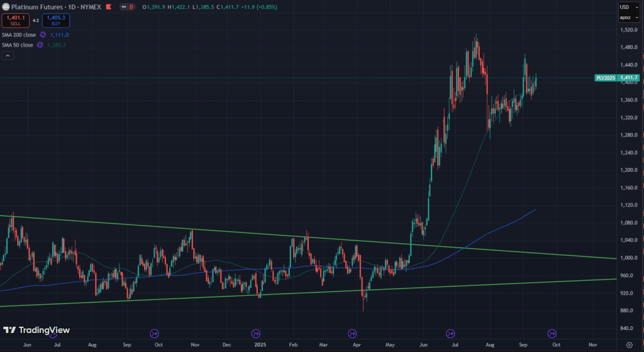Collapse the indicator legend with chevron
Viewport: 644px width, 352px height.
tap(7, 55)
